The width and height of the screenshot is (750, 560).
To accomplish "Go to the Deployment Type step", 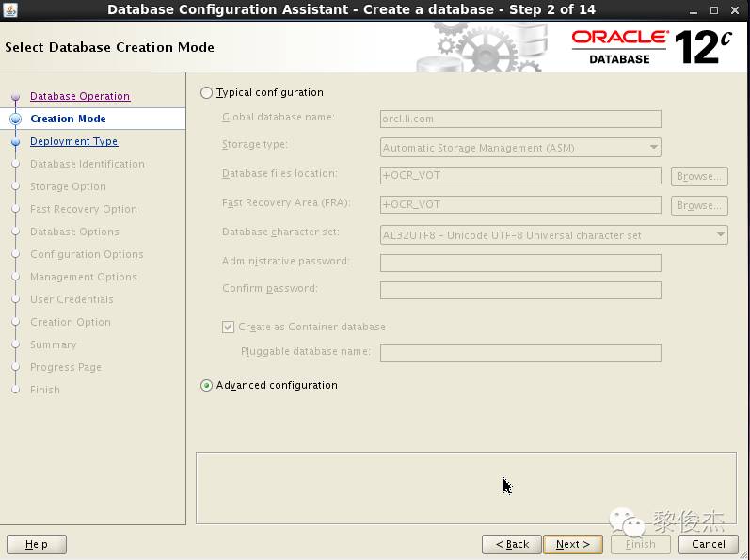I will click(x=74, y=141).
